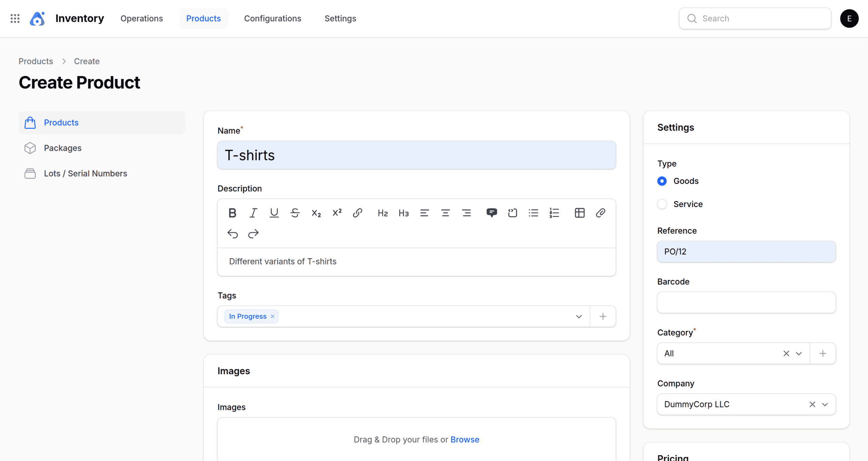
Task: Click the Browse link to upload images
Action: point(465,440)
